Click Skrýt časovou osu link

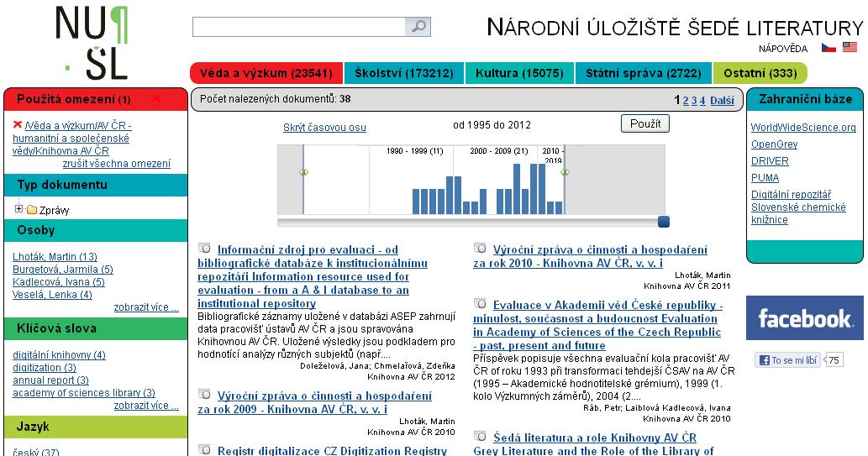(x=324, y=128)
